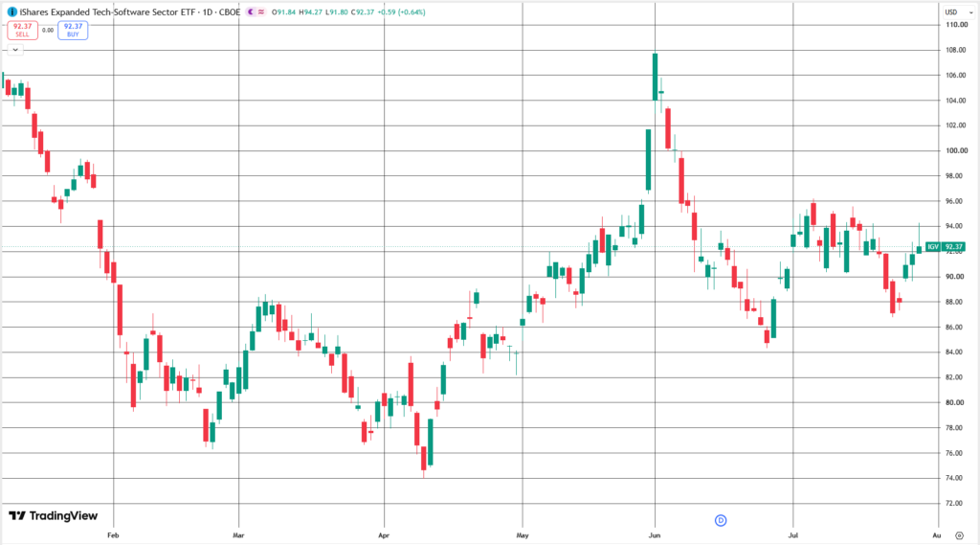Expand the indicator legend collapse chevron
This screenshot has width=980, height=545.
tap(15, 50)
